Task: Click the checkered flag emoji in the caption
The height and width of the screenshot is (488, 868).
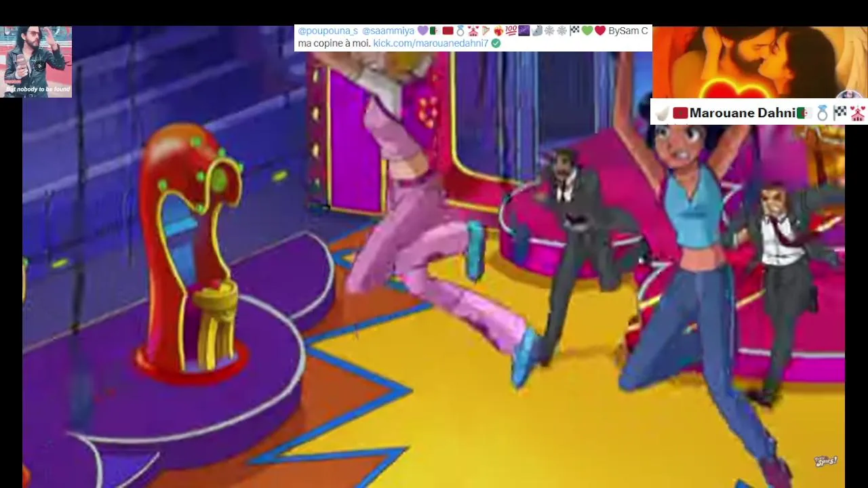Action: click(x=575, y=31)
